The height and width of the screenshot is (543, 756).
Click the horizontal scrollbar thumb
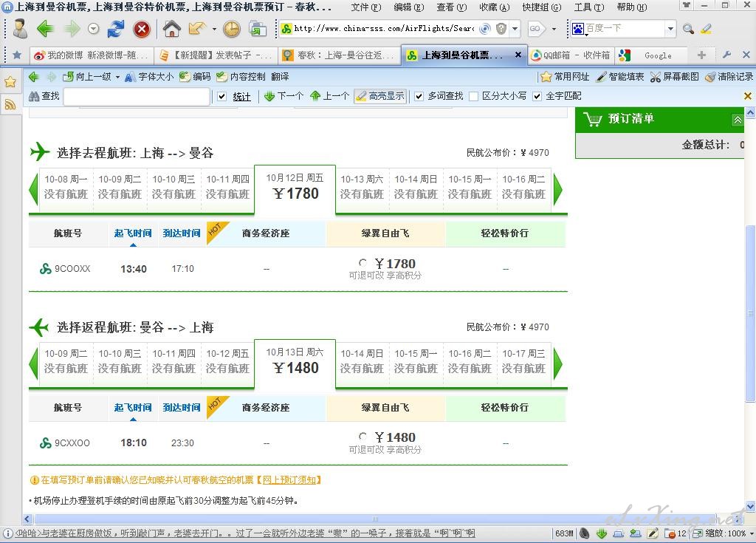click(x=374, y=519)
